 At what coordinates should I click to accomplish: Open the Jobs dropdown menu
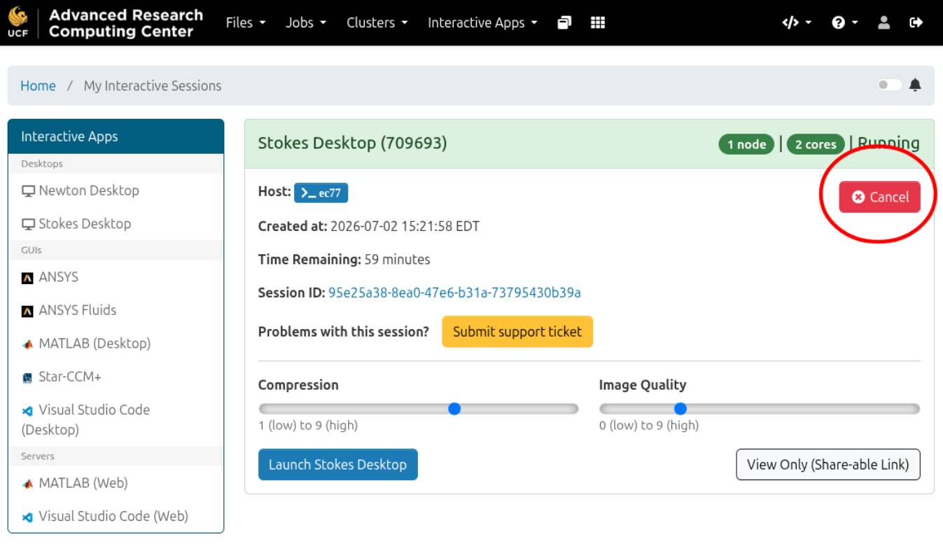point(306,22)
